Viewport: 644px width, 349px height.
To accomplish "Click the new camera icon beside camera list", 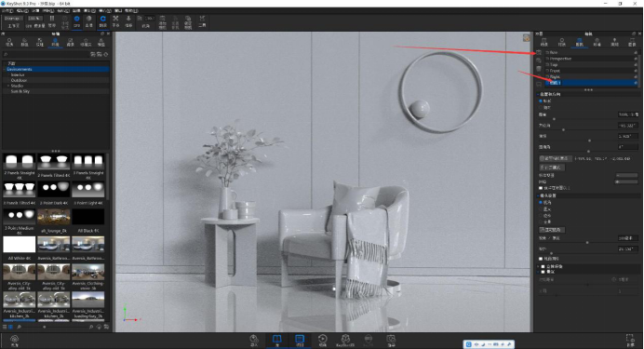I will click(x=539, y=53).
